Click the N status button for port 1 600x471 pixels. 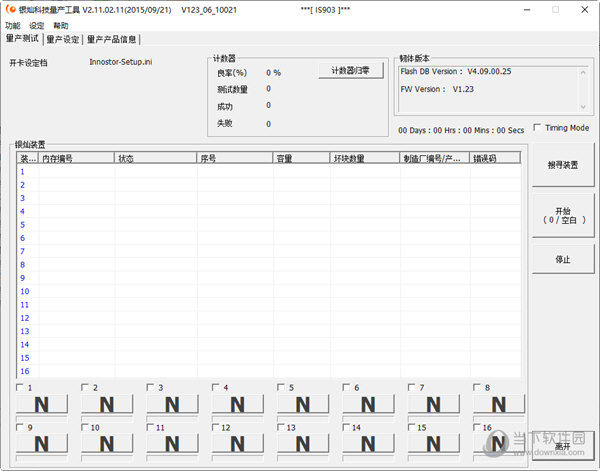[x=42, y=404]
